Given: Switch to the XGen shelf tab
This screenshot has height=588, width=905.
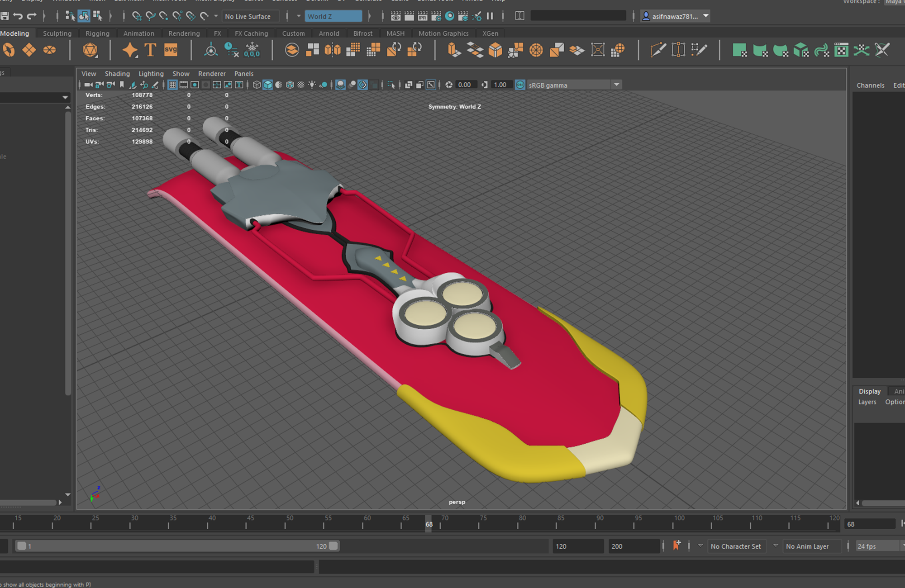Looking at the screenshot, I should coord(490,33).
